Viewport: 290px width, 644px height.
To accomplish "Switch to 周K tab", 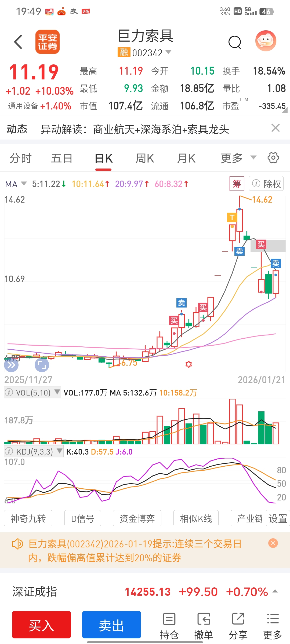I will click(x=145, y=158).
